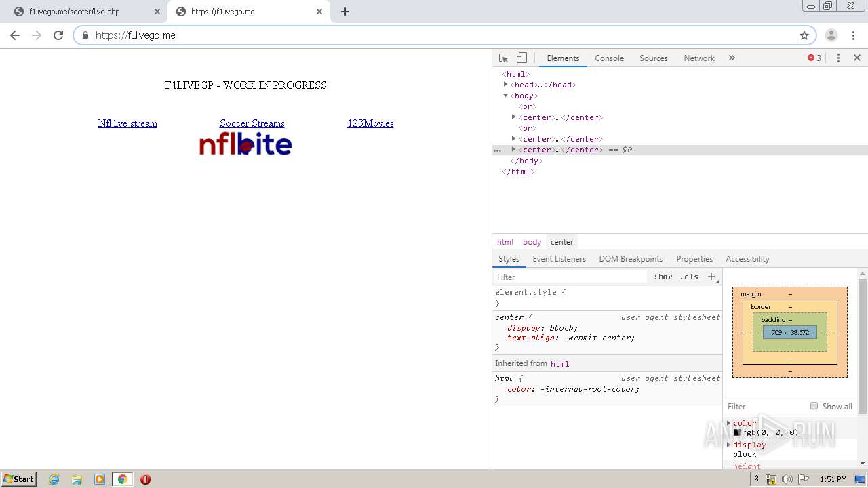Close the f1livegp.me/soccer/live.php tab
The height and width of the screenshot is (488, 868).
pos(157,12)
